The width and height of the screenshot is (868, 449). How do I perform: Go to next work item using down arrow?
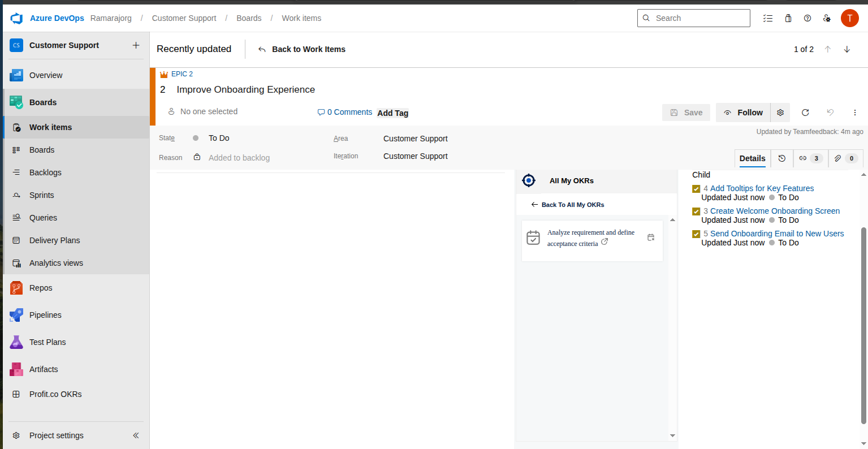coord(847,49)
